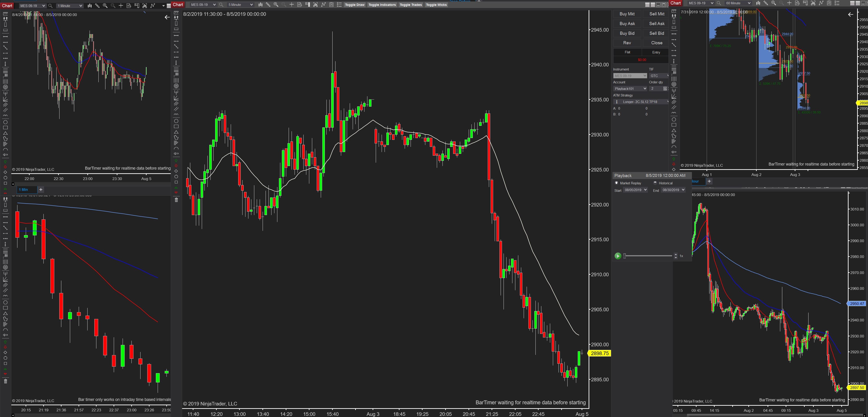The width and height of the screenshot is (868, 417).
Task: Select crosshair cursor icon in 5 Minute chart toolbar
Action: (292, 5)
